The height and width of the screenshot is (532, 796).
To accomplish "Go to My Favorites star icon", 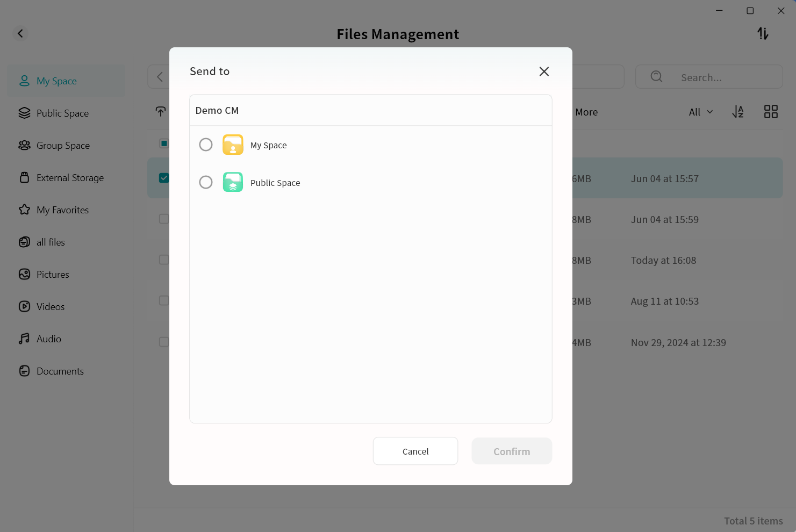I will point(25,210).
